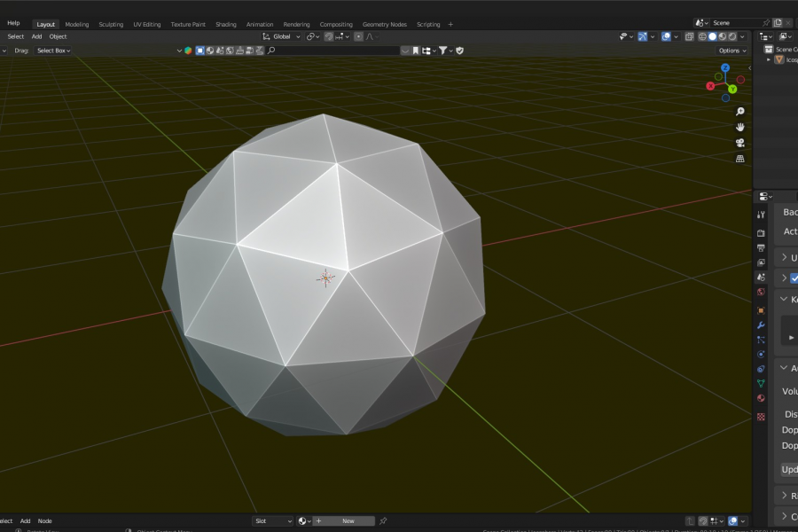Switch perspective/orthographic with the grid icon

click(740, 159)
